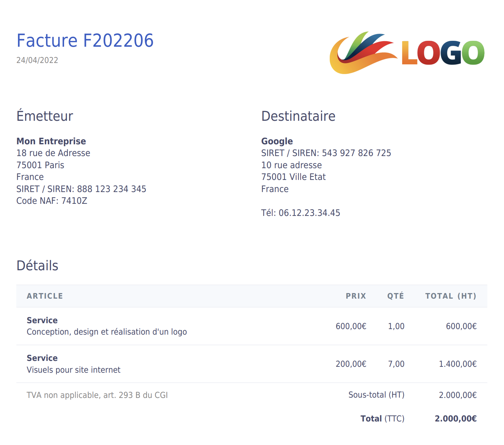Select the recipient SIRET 543 927 826 725
The image size is (504, 445).
click(356, 153)
